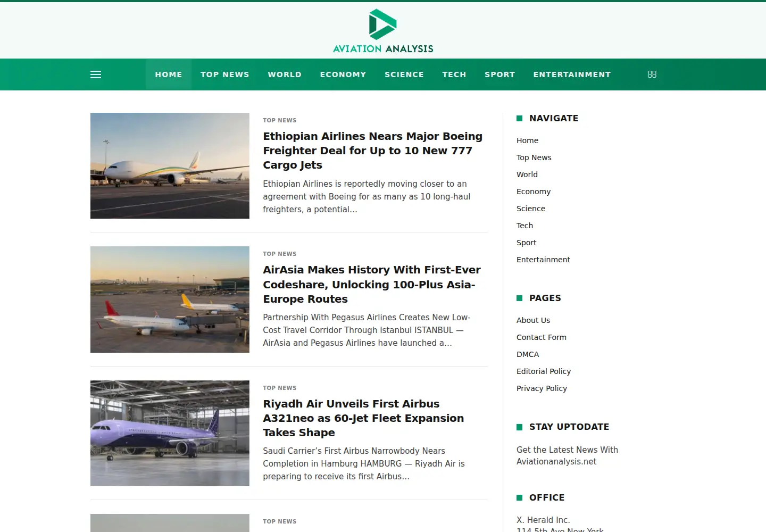This screenshot has width=766, height=532.
Task: Click Top News tag above Riyadh Air article
Action: tap(280, 388)
